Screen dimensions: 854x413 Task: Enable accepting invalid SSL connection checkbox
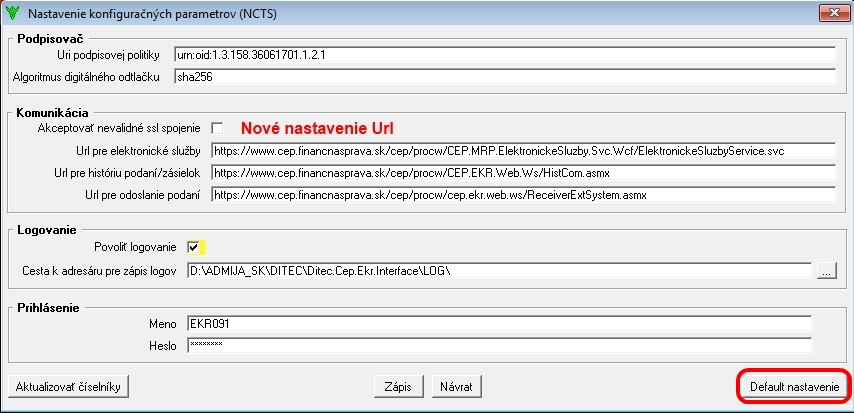217,129
